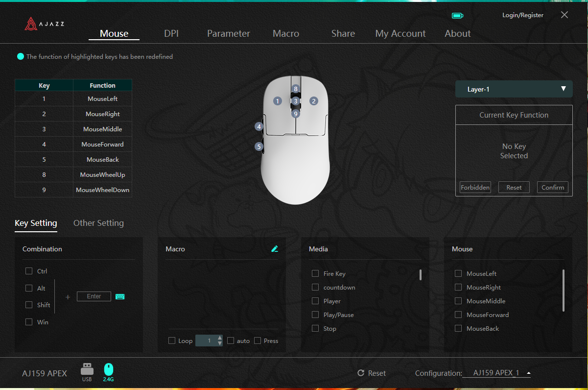The image size is (588, 390).
Task: Open the About tab
Action: pos(458,33)
